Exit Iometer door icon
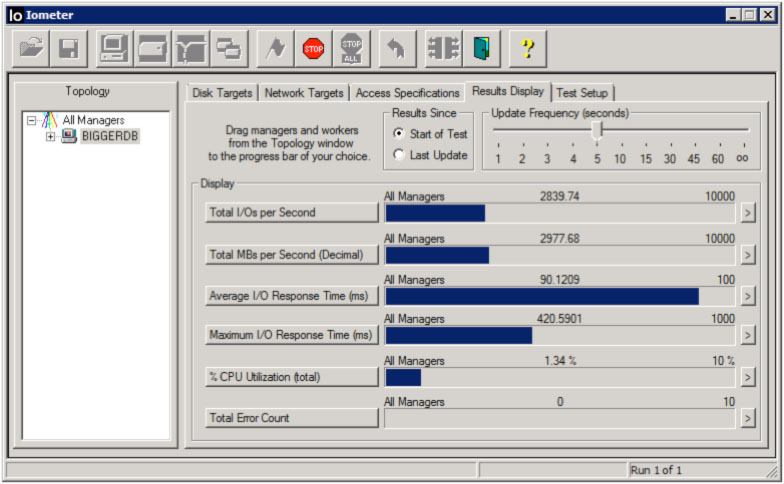This screenshot has width=784, height=484. pyautogui.click(x=482, y=48)
